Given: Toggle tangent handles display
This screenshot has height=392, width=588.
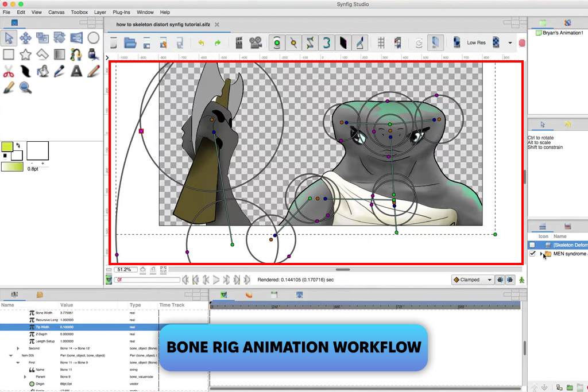Looking at the screenshot, I should pyautogui.click(x=310, y=42).
